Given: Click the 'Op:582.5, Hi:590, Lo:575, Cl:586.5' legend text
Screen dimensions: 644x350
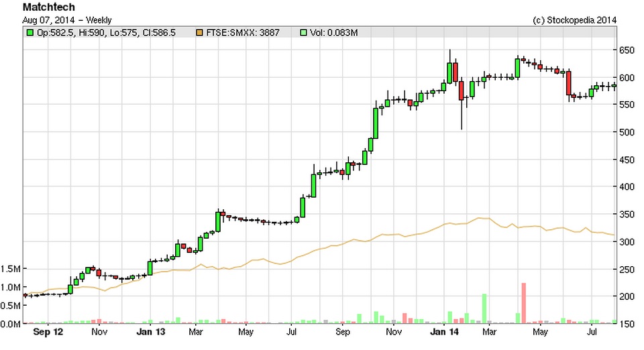Looking at the screenshot, I should (106, 32).
